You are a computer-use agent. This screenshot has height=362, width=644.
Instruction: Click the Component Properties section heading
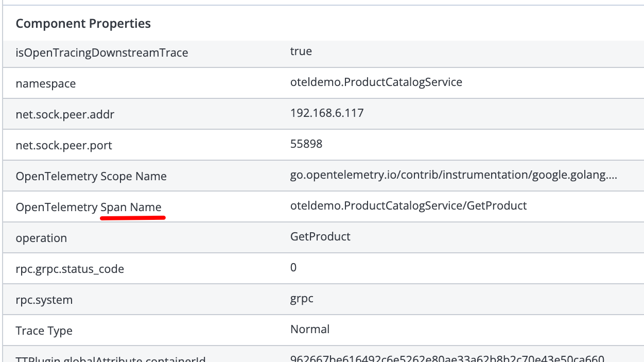pos(83,24)
